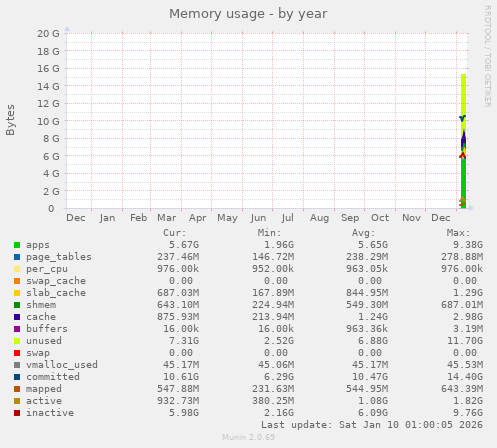The height and width of the screenshot is (448, 497).
Task: Click the vmalloc_used gray legend swatch
Action: point(17,365)
